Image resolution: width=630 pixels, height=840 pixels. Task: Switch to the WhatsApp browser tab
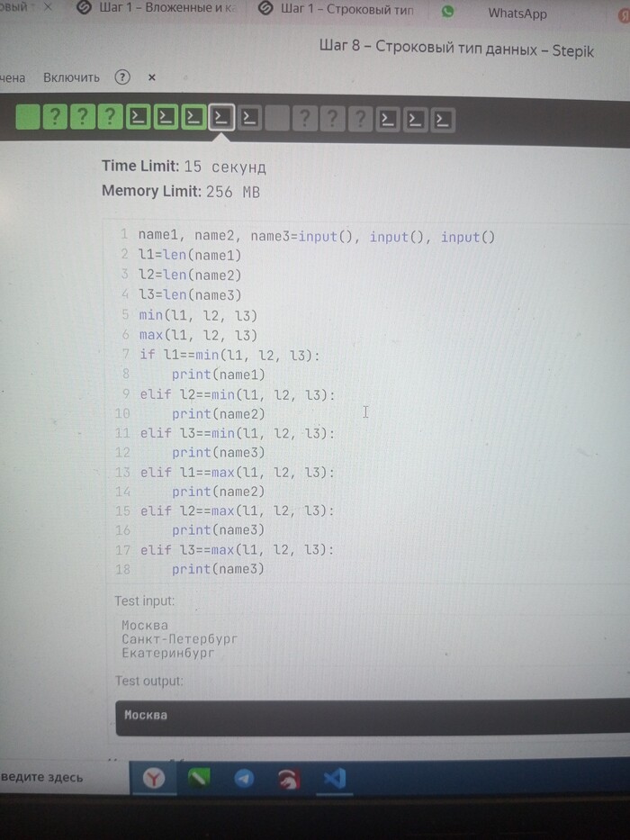pos(517,13)
